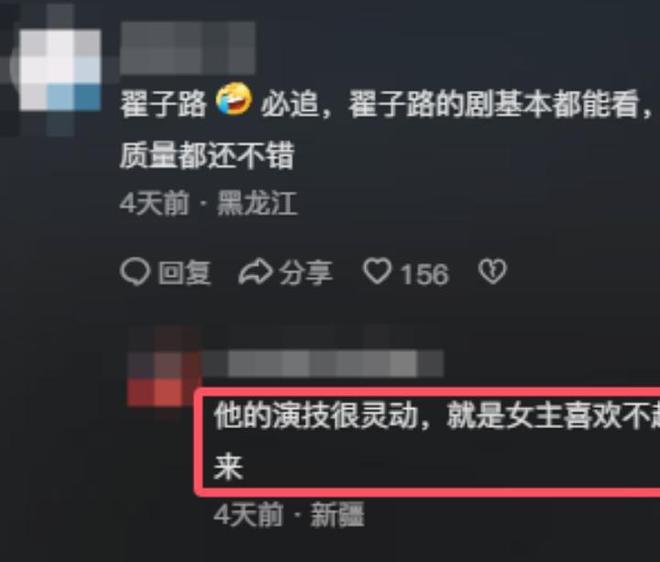Click the comment line 质量都还不错
The image size is (660, 562).
click(207, 156)
